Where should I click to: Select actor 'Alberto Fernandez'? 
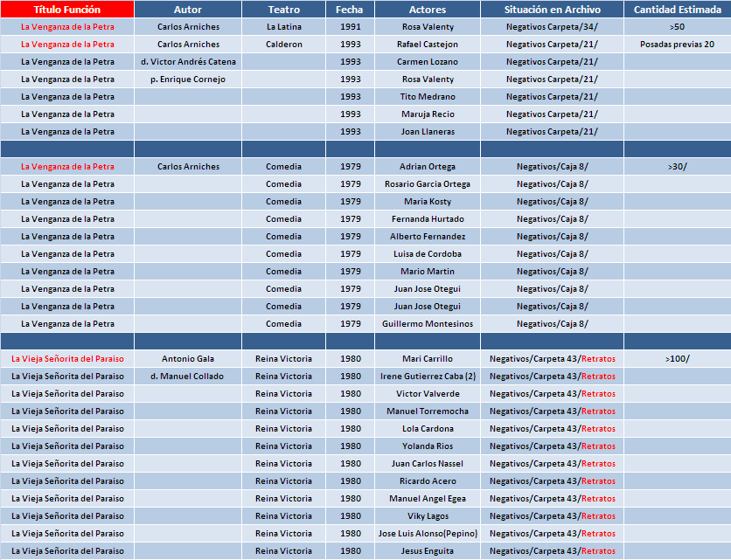tap(428, 237)
